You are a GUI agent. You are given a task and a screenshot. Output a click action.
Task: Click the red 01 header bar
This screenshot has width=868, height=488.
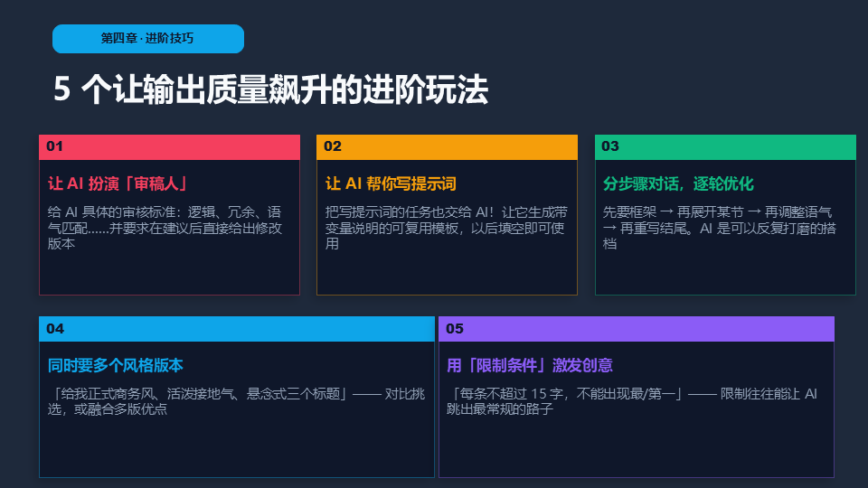click(x=169, y=146)
